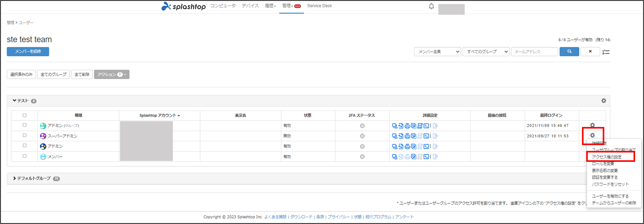The image size is (644, 224).
Task: Select 表示名前の変更 menu item
Action: pyautogui.click(x=605, y=170)
